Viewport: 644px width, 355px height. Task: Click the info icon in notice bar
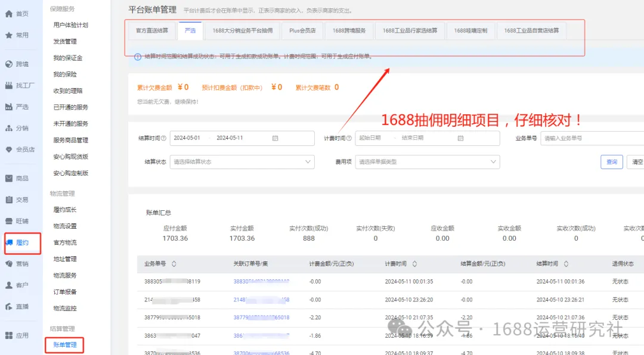pyautogui.click(x=138, y=57)
